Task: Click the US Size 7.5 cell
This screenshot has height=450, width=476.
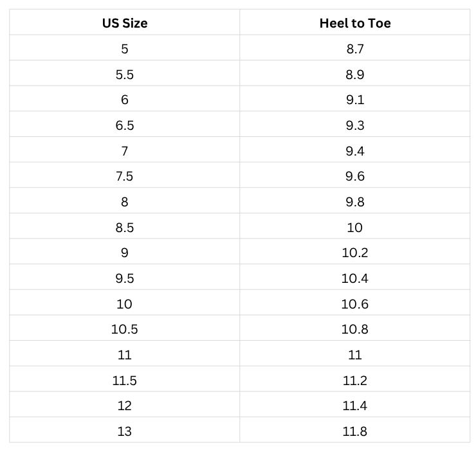Action: coord(125,176)
